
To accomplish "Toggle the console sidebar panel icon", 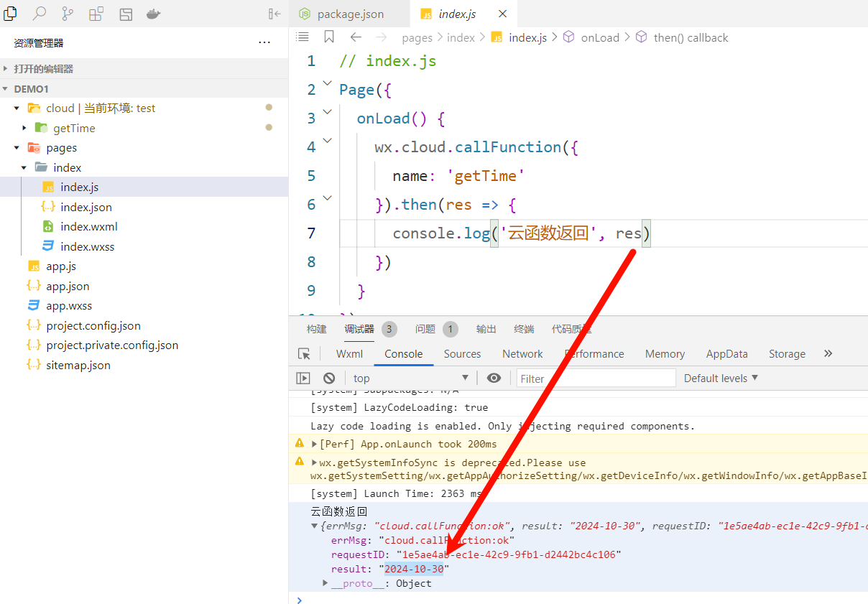I will [303, 378].
